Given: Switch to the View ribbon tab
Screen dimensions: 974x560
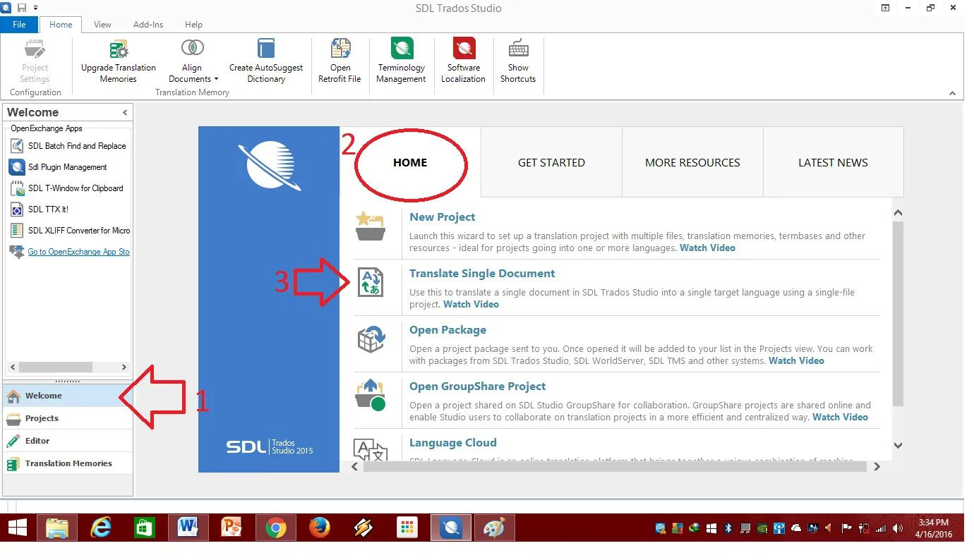Looking at the screenshot, I should 102,24.
